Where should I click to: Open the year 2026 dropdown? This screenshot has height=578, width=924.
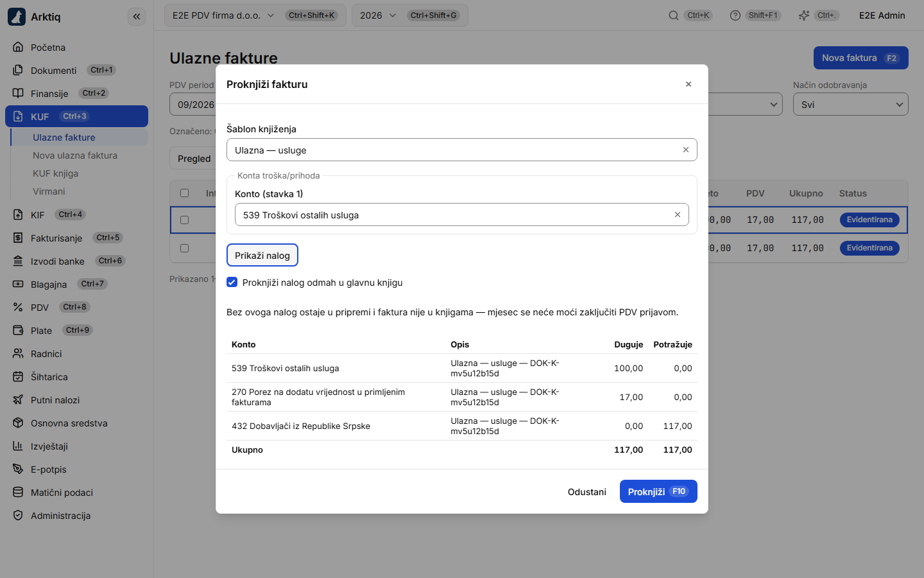click(x=410, y=15)
